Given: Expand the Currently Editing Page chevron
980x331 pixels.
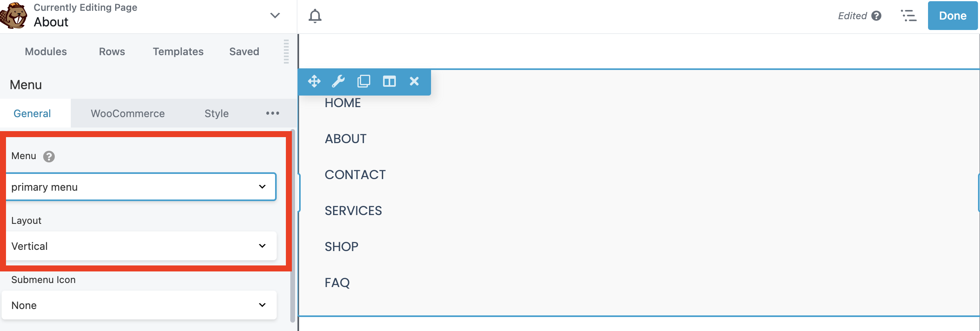Looking at the screenshot, I should (x=275, y=16).
